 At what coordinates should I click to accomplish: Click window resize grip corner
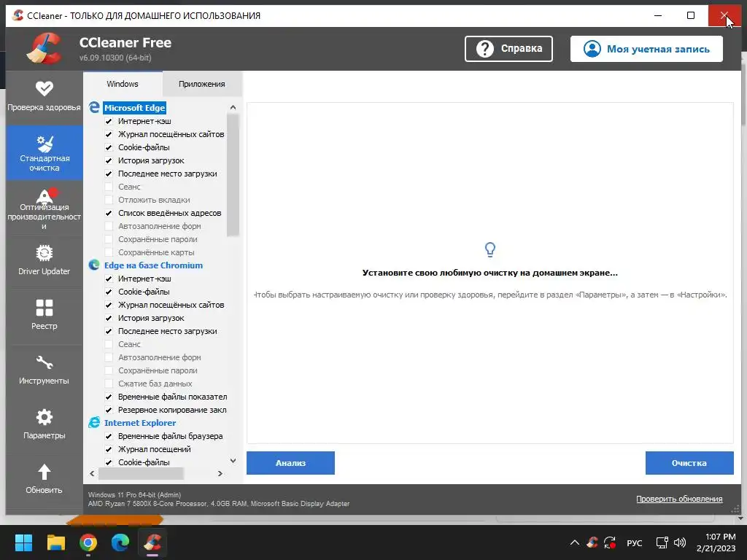[735, 510]
